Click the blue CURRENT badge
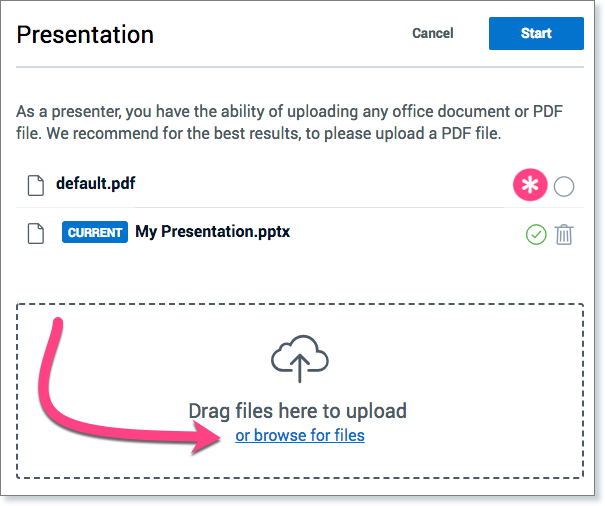 [95, 233]
